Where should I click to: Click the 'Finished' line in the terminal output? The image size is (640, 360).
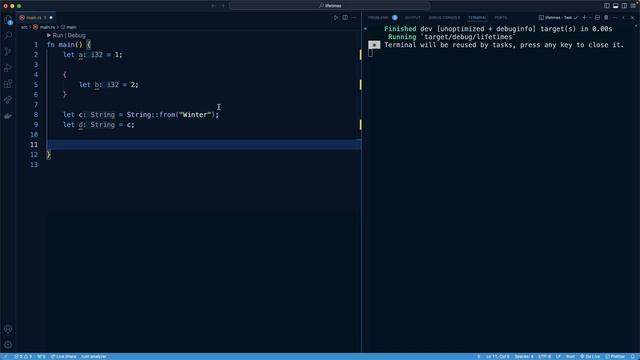point(498,29)
